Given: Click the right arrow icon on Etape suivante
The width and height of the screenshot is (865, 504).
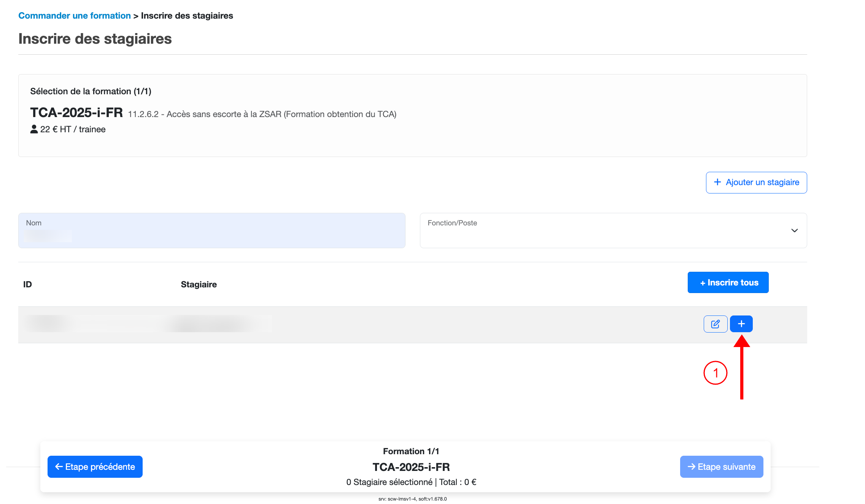Looking at the screenshot, I should (x=692, y=467).
